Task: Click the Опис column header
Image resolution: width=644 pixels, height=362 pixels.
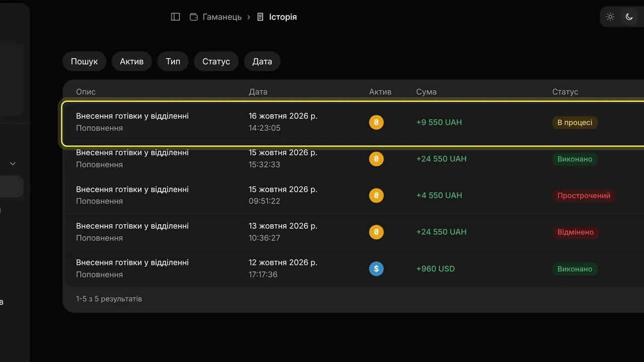Action: 86,92
